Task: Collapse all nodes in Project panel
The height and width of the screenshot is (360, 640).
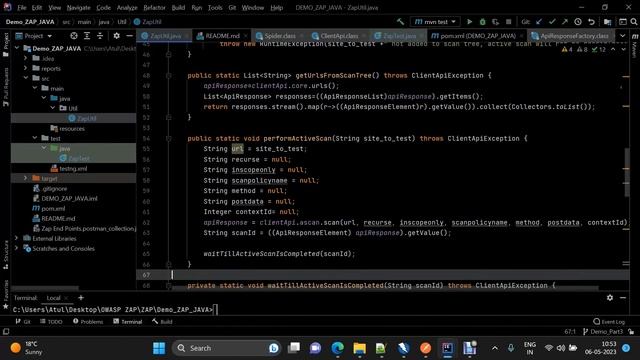Action: 100,36
